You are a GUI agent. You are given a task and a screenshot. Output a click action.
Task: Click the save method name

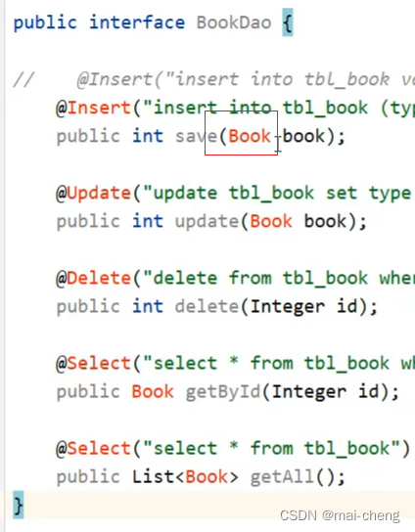pos(197,136)
